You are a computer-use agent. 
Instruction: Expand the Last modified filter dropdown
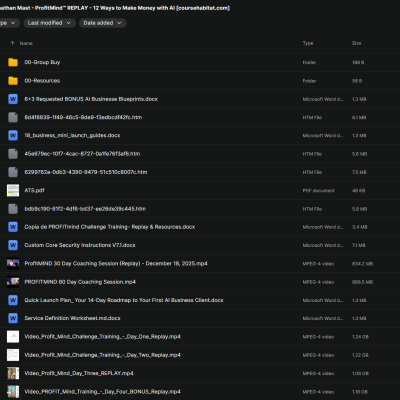49,23
